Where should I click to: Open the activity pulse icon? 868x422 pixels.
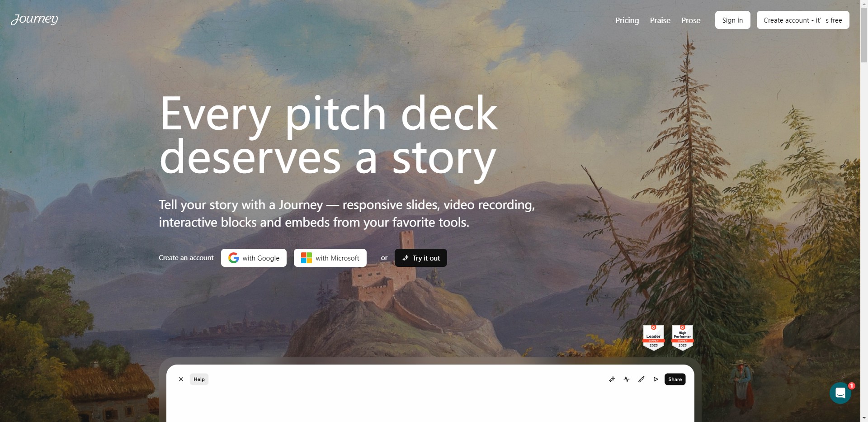point(627,379)
